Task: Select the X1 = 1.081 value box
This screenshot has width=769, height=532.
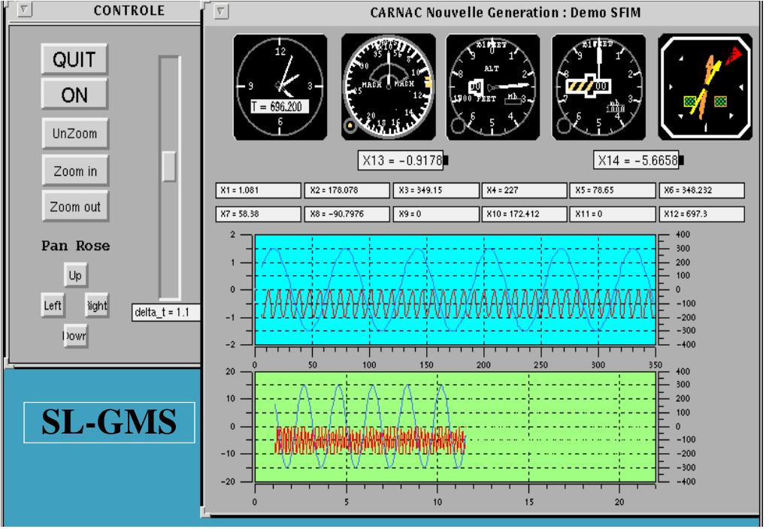Action: pos(259,190)
